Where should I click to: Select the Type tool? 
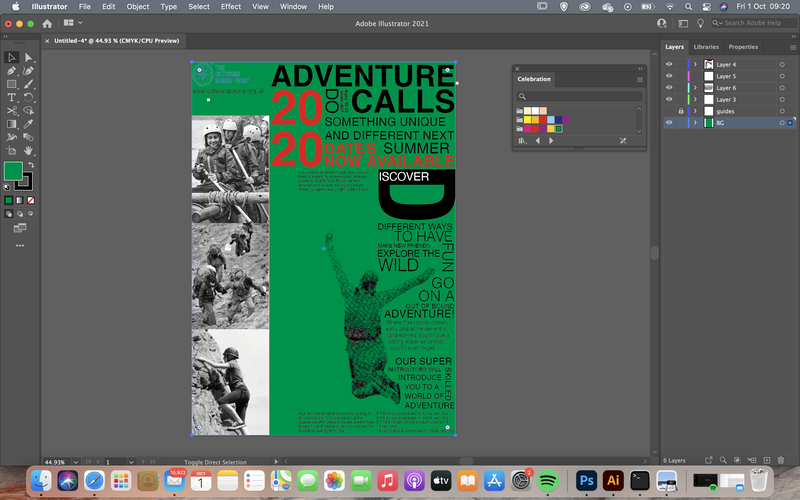(11, 97)
